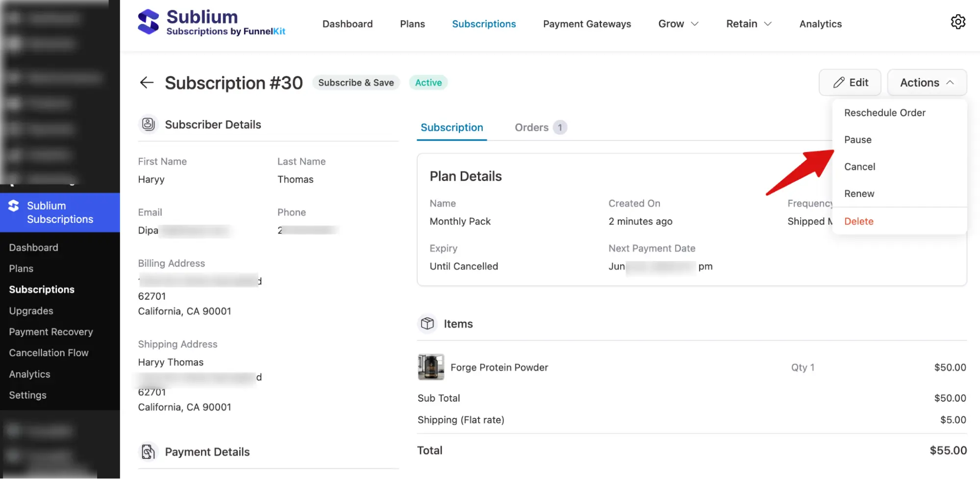Screen dimensions: 980x479
Task: Switch to the Subscription tab
Action: (452, 127)
